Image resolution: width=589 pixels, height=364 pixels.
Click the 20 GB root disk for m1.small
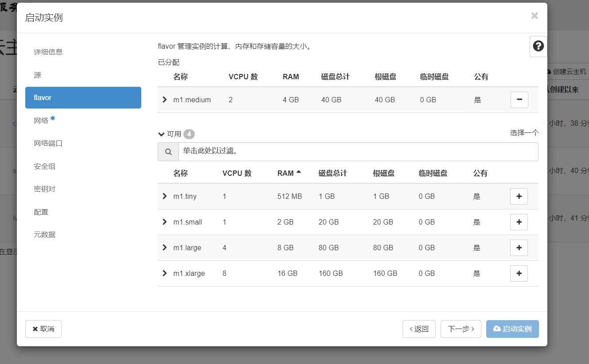[383, 222]
